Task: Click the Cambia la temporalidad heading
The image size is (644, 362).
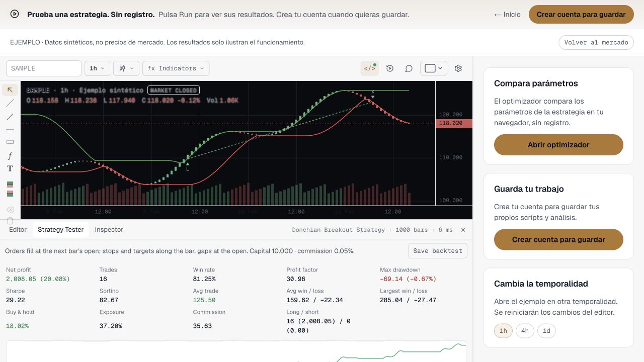Action: click(x=541, y=284)
